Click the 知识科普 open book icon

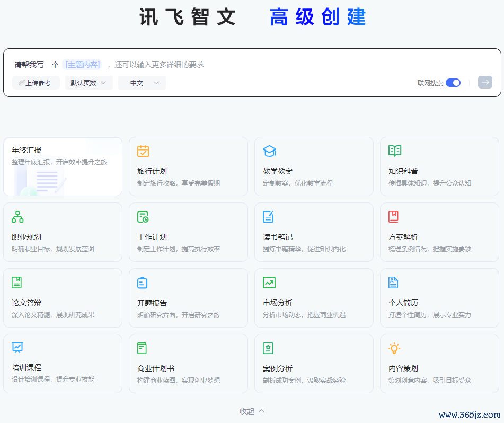click(395, 151)
